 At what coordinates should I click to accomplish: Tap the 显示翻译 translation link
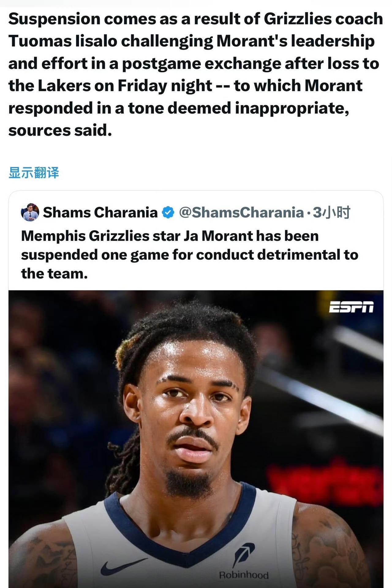pos(34,173)
